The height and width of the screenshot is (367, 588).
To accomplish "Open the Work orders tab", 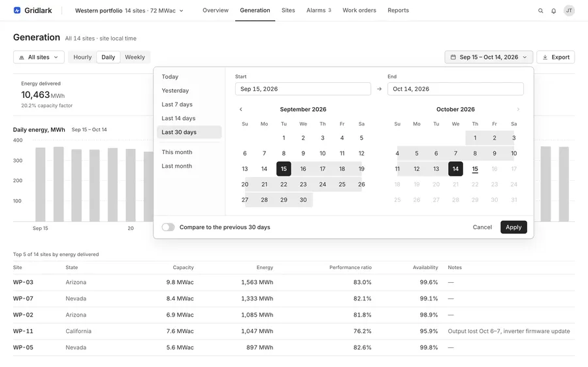I will click(x=359, y=10).
